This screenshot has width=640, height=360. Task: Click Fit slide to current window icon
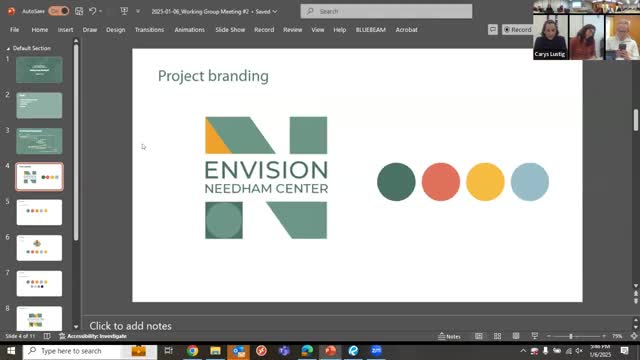(634, 336)
